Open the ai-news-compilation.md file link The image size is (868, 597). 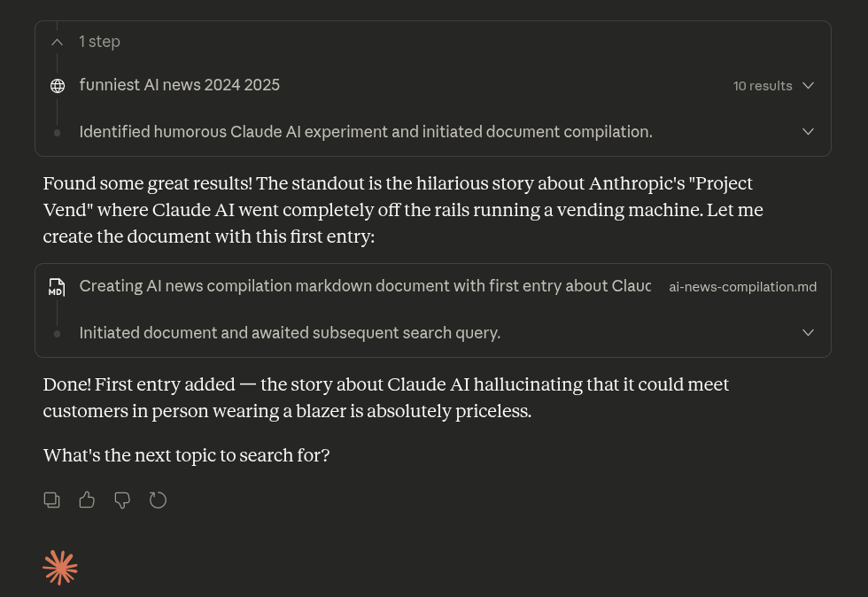click(x=743, y=287)
